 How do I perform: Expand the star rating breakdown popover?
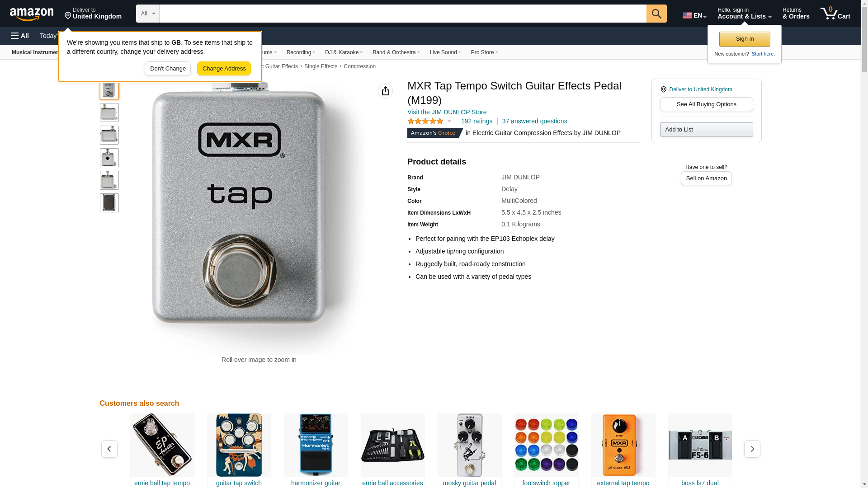pyautogui.click(x=449, y=121)
